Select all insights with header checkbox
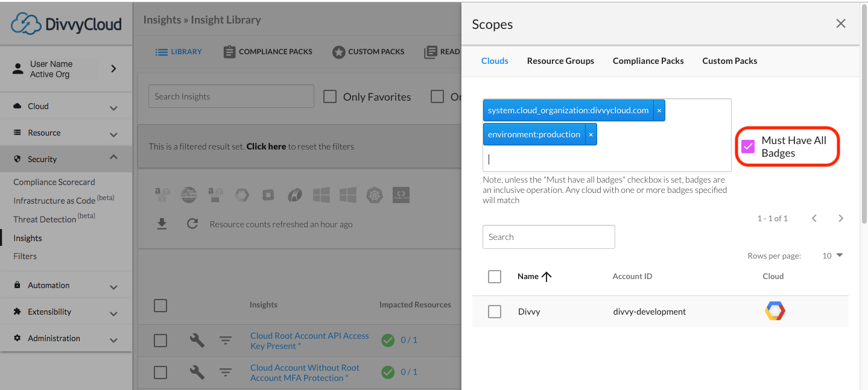 click(x=160, y=306)
